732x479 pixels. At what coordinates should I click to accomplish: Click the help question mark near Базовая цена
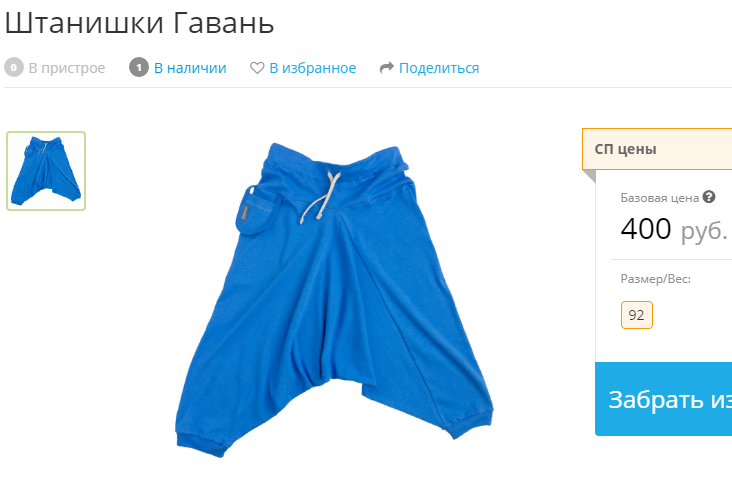[x=709, y=197]
